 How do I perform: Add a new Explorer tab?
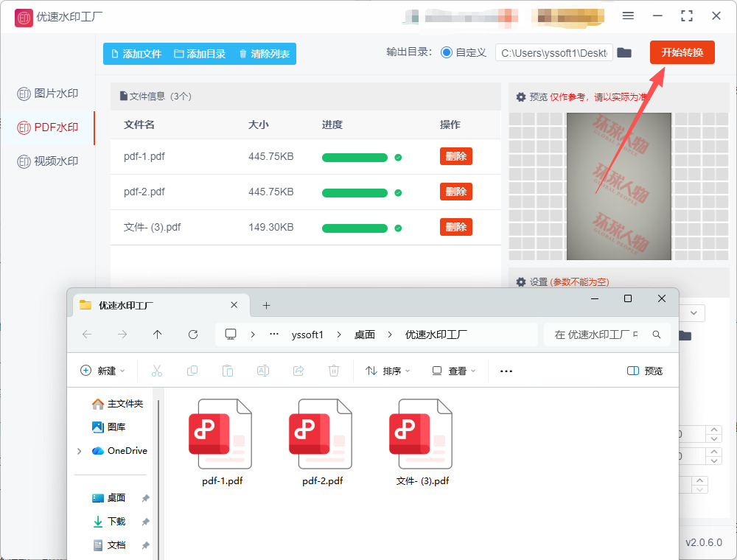click(266, 305)
